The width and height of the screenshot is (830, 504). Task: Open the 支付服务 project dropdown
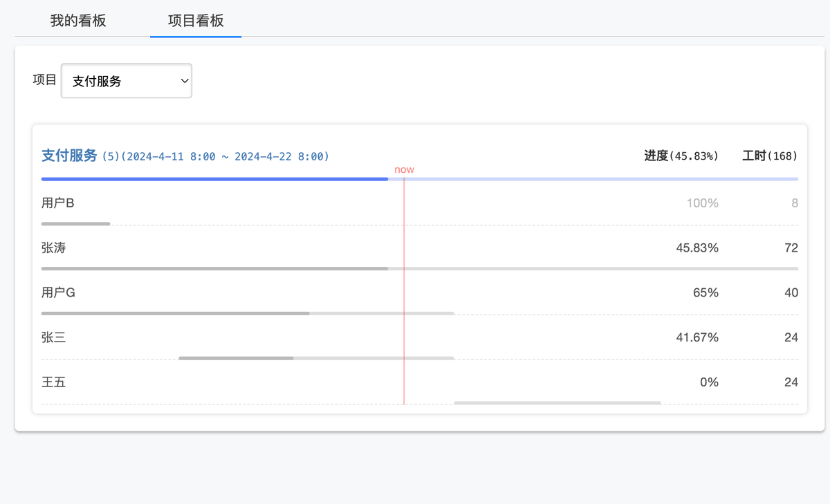click(x=127, y=81)
